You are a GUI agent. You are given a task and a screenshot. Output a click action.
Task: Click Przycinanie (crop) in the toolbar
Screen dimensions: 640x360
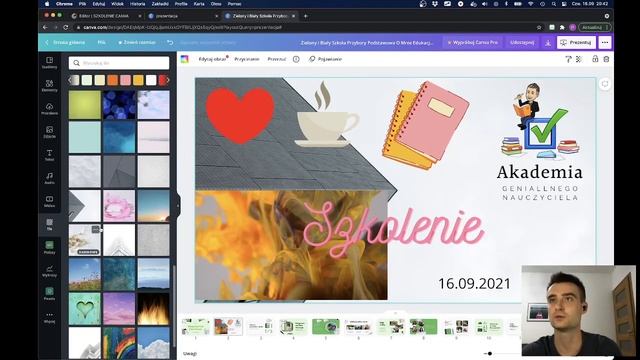pos(247,59)
